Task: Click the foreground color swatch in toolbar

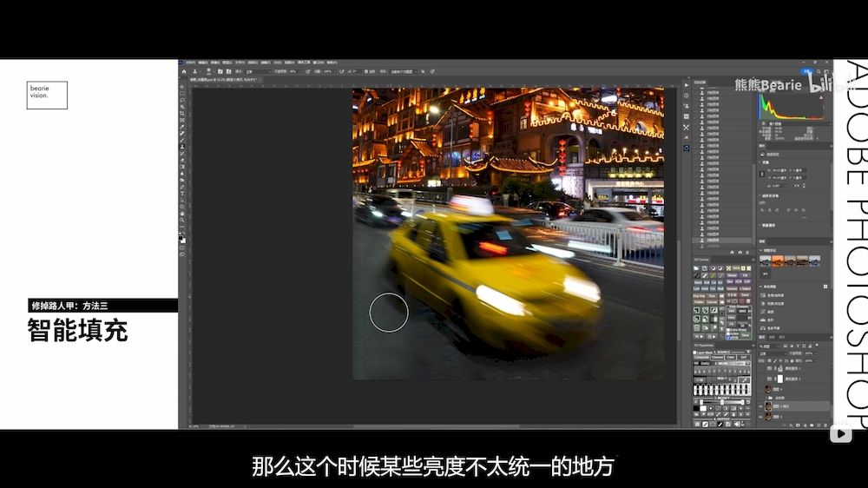Action: 181,238
